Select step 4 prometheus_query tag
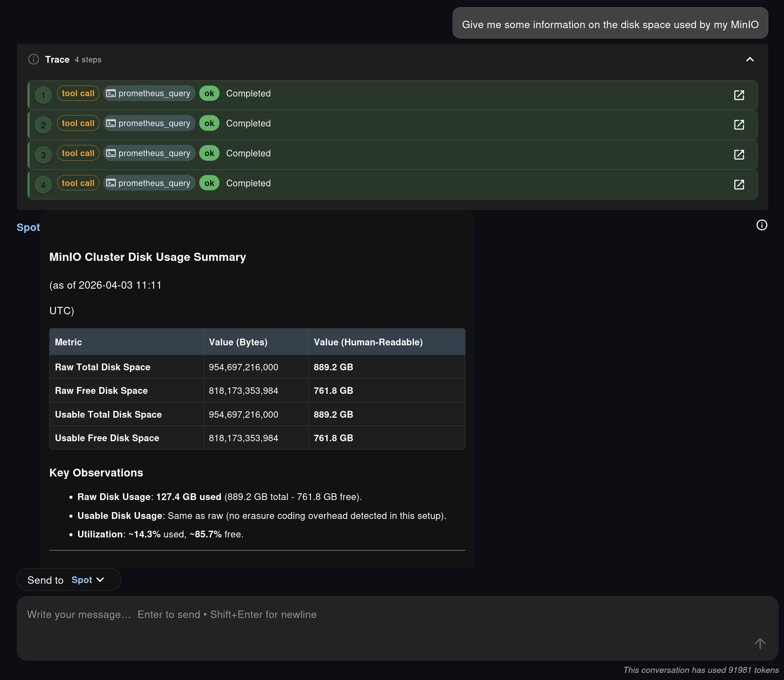Image resolution: width=784 pixels, height=680 pixels. (149, 183)
